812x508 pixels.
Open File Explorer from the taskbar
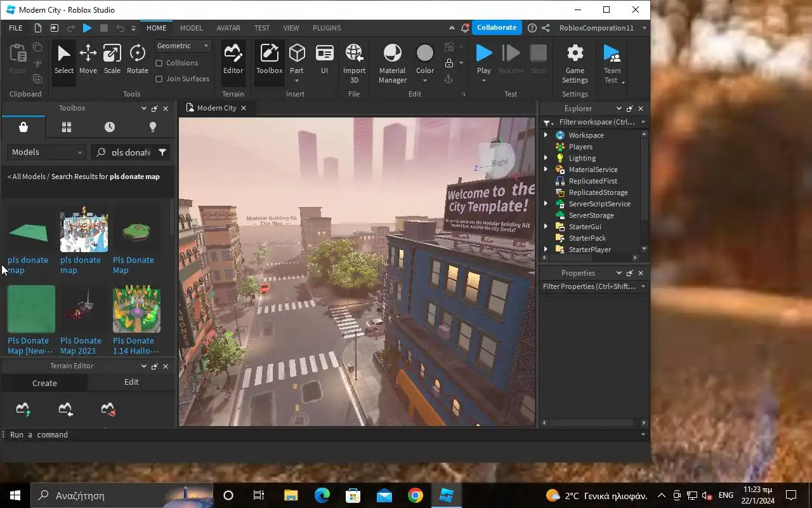click(291, 495)
